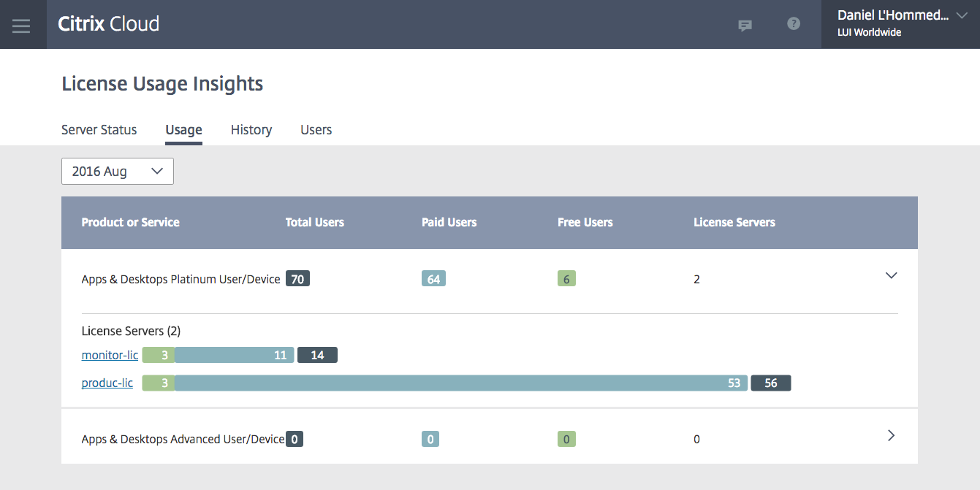Open the help question mark icon
Screen dimensions: 980x490
point(794,24)
